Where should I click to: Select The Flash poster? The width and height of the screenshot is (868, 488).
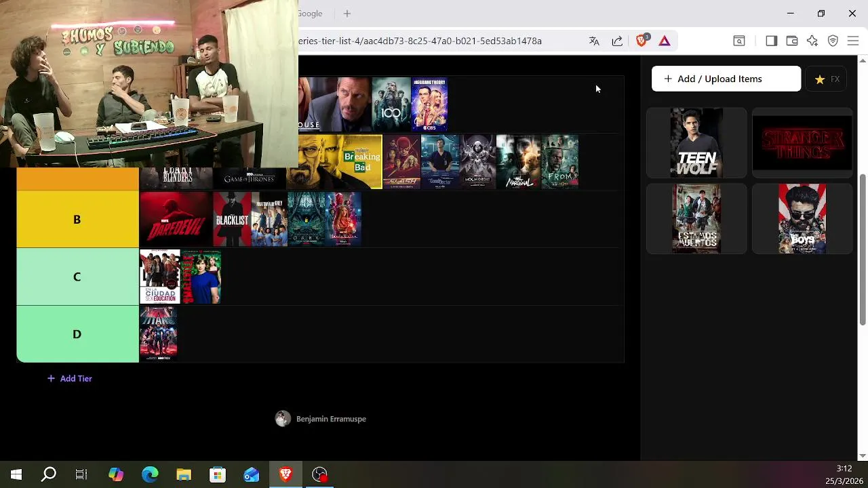(401, 162)
